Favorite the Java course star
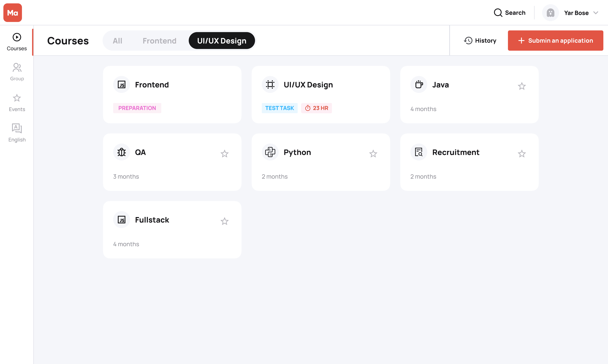Screen dimensions: 608x364 click(522, 86)
